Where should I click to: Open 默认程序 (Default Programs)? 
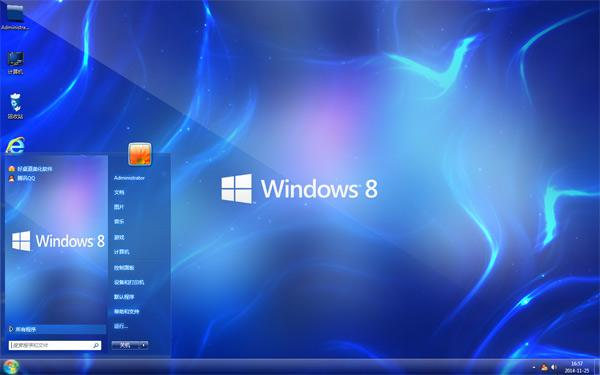[x=124, y=297]
